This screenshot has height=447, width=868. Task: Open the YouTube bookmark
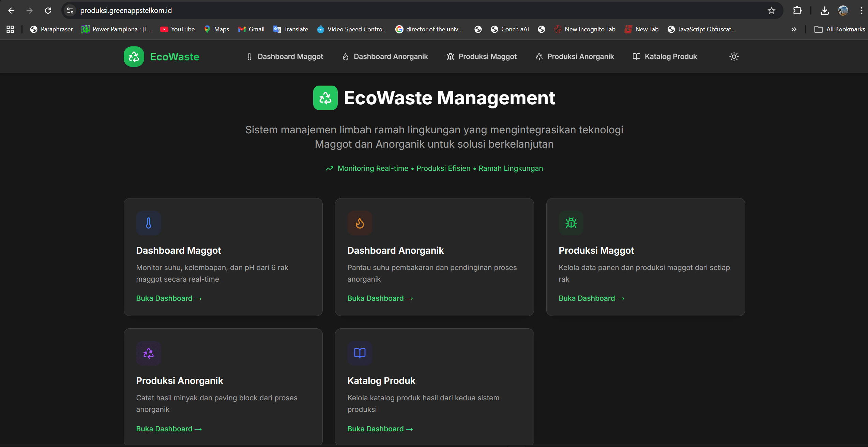(x=177, y=29)
